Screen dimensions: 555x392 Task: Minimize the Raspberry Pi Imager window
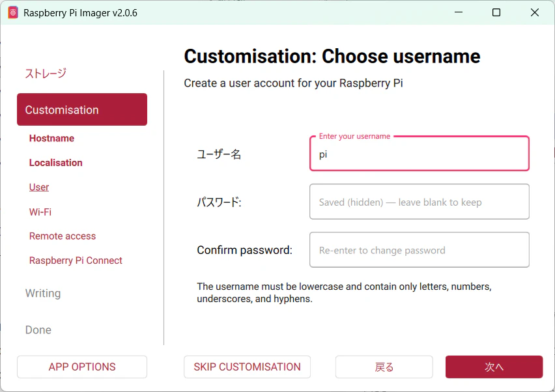pos(459,12)
